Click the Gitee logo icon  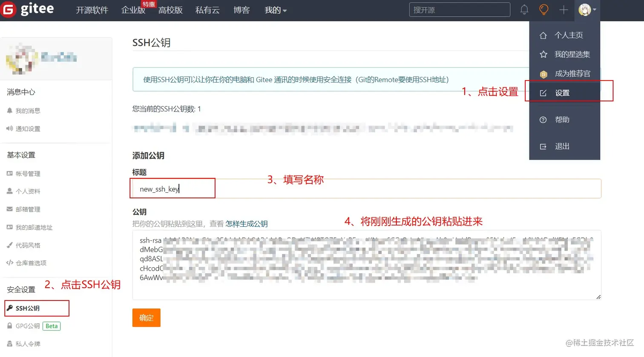(9, 9)
